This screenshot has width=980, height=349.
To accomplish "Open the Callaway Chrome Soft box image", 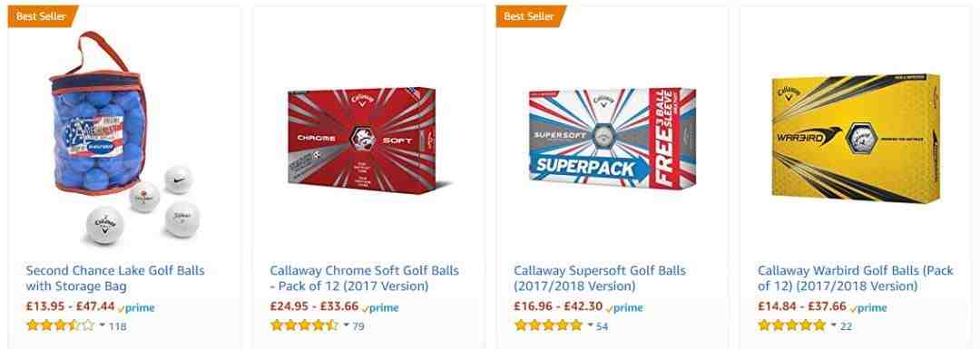I will (x=368, y=141).
